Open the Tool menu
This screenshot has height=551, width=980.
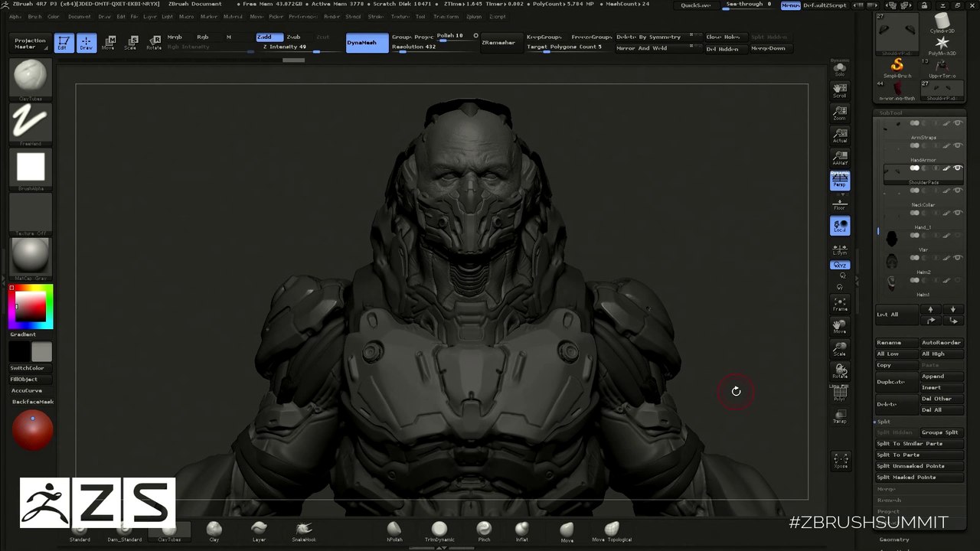click(x=420, y=16)
